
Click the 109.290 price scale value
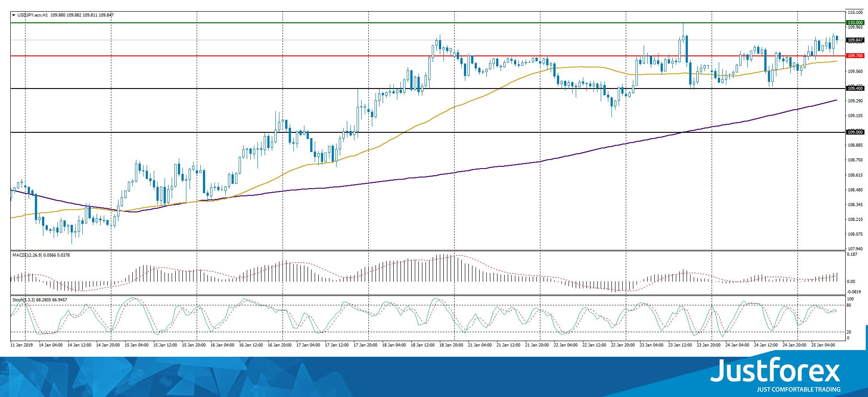[x=855, y=101]
